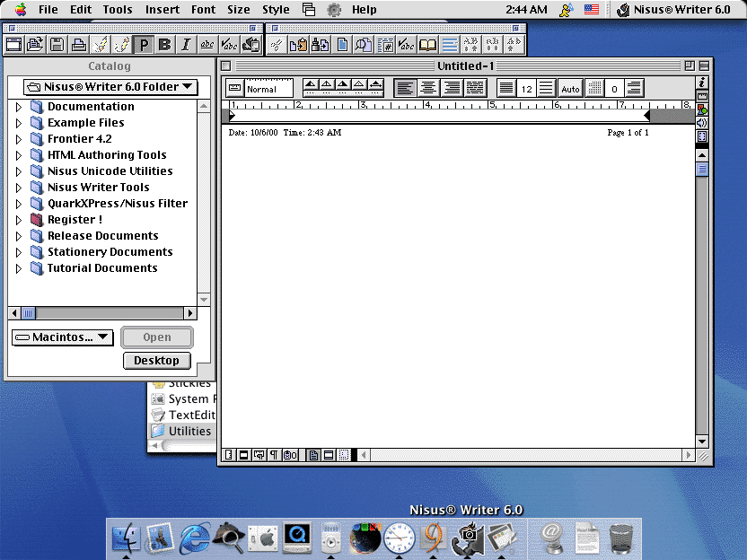
Task: Expand the Example Files folder
Action: click(19, 123)
